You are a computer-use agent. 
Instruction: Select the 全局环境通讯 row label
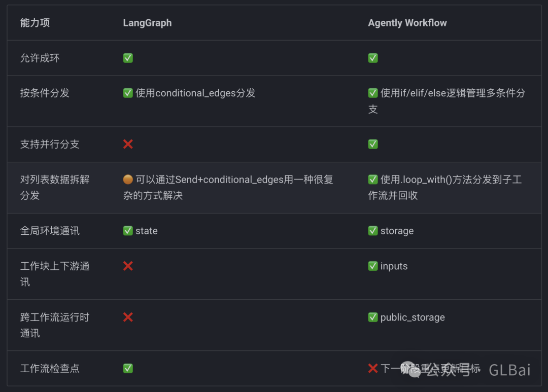(50, 231)
